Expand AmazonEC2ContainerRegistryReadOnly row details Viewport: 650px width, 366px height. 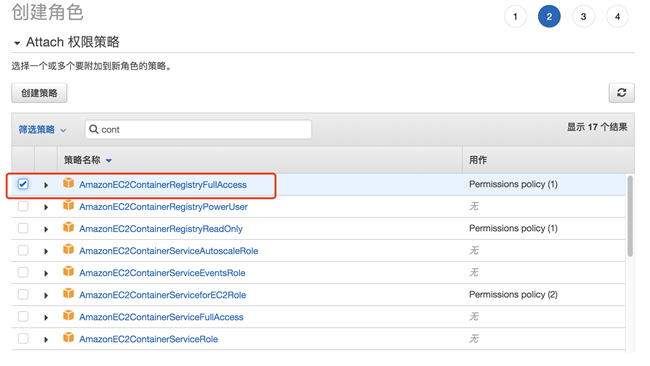click(x=46, y=229)
